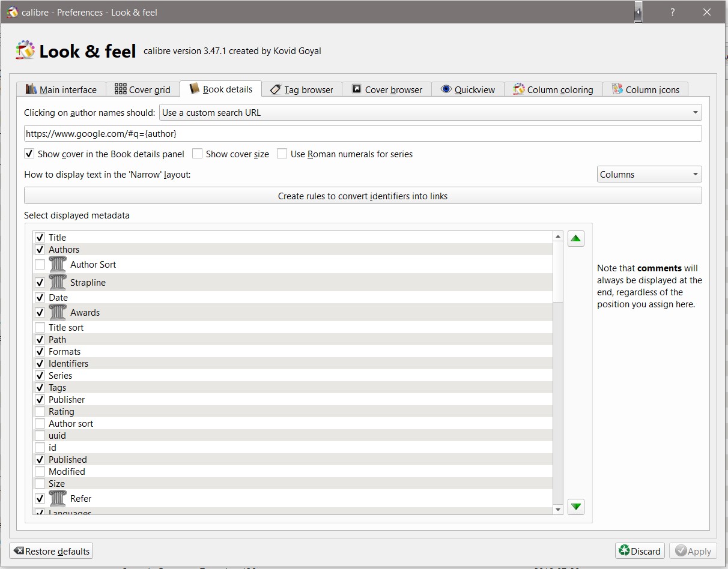The width and height of the screenshot is (728, 569).
Task: Check the Rating metadata checkbox
Action: tap(40, 412)
